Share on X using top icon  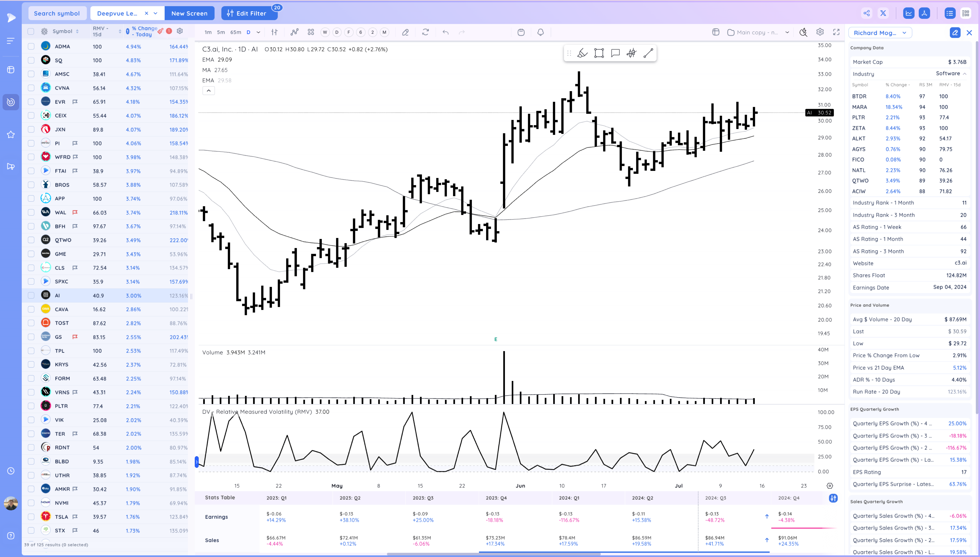[883, 13]
